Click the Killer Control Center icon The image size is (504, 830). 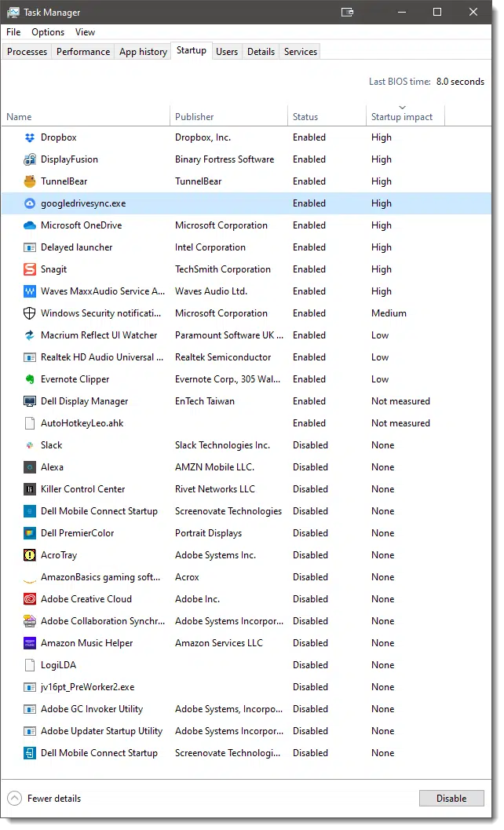tap(30, 489)
